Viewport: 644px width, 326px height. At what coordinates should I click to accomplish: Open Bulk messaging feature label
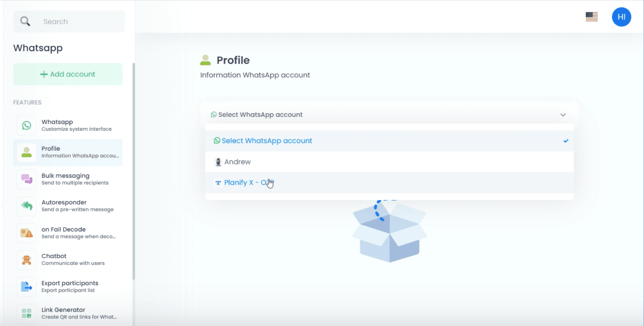(65, 176)
